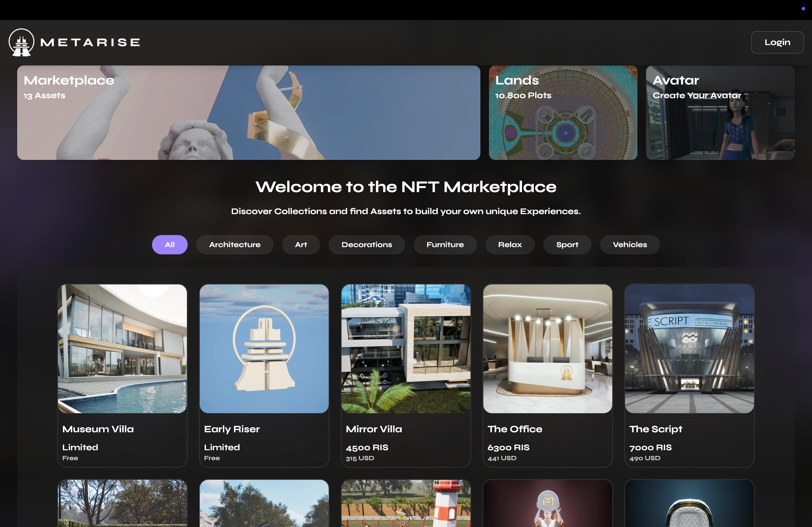Open the Early Riser image

264,349
